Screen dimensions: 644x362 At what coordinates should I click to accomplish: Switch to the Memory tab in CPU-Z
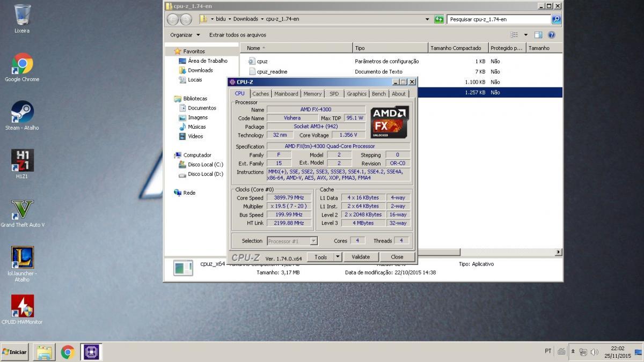312,94
